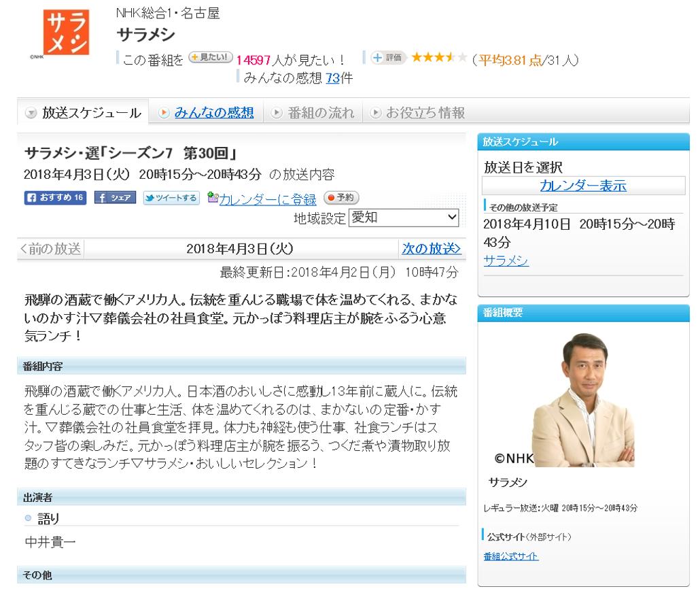Image resolution: width=700 pixels, height=591 pixels.
Task: Click the 最終更新日 timestamp text
Action: point(339,272)
